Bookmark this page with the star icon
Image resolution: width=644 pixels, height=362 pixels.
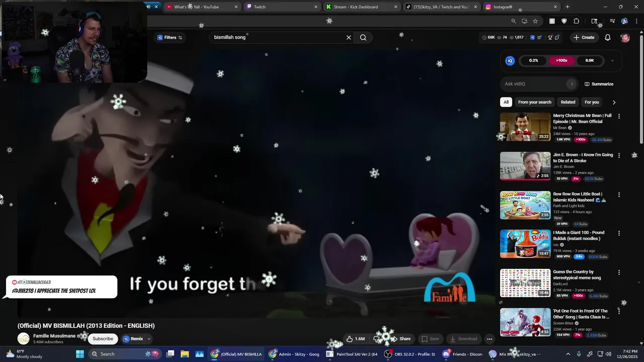coord(535,21)
